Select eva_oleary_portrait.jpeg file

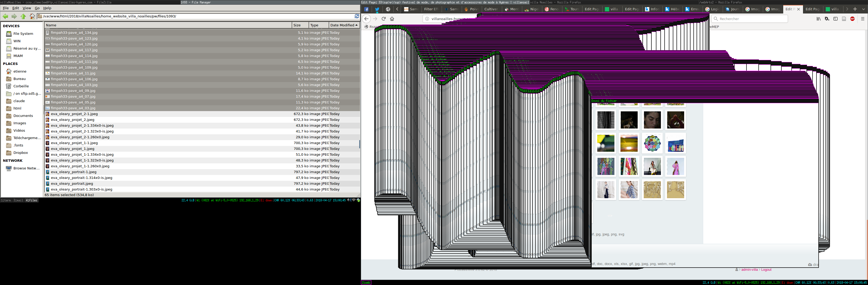pyautogui.click(x=72, y=183)
